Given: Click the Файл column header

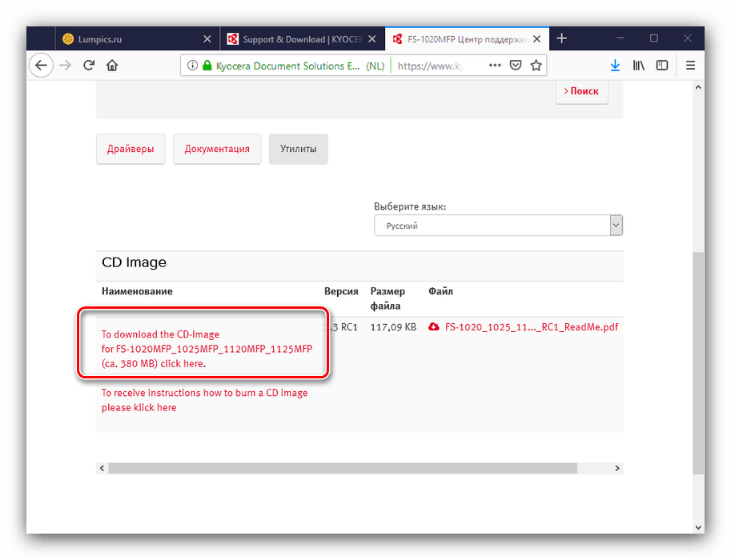Looking at the screenshot, I should (x=440, y=291).
